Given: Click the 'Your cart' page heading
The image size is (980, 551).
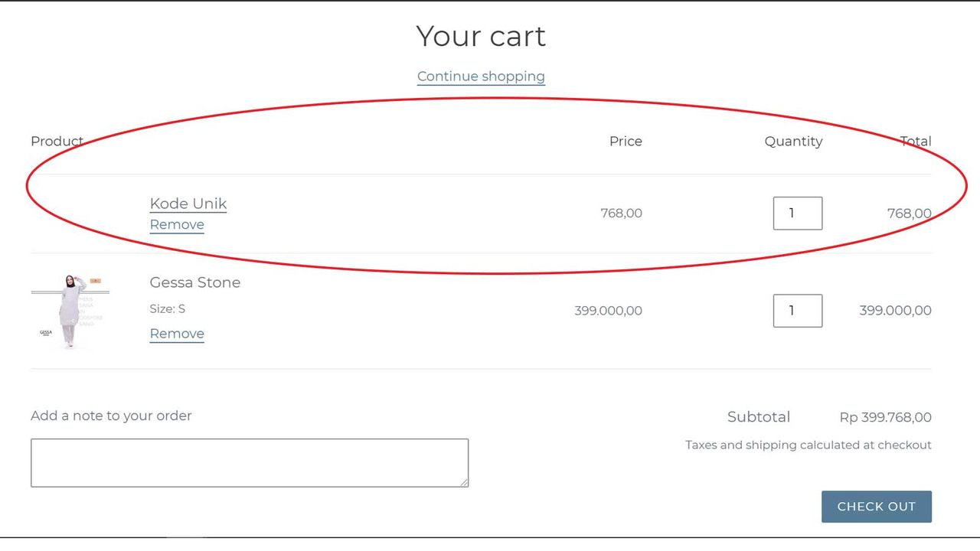Looking at the screenshot, I should 481,36.
